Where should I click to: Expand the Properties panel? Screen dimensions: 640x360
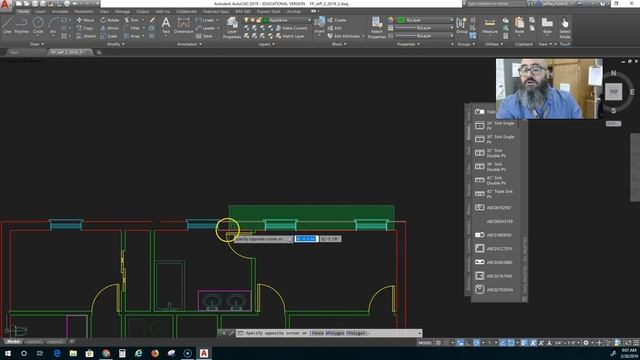point(408,44)
